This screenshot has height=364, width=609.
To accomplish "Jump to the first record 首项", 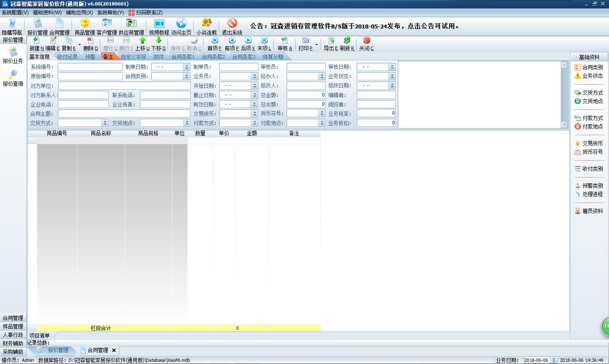I will [x=214, y=44].
